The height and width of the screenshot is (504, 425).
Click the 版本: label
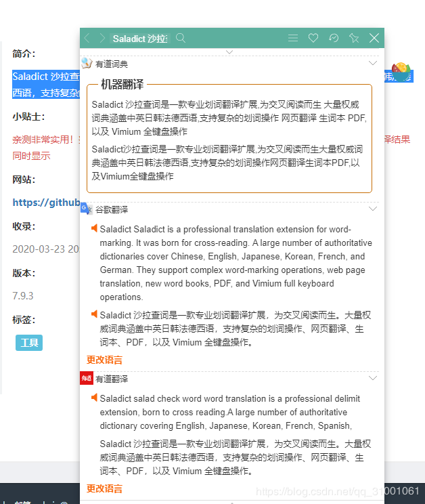[24, 273]
